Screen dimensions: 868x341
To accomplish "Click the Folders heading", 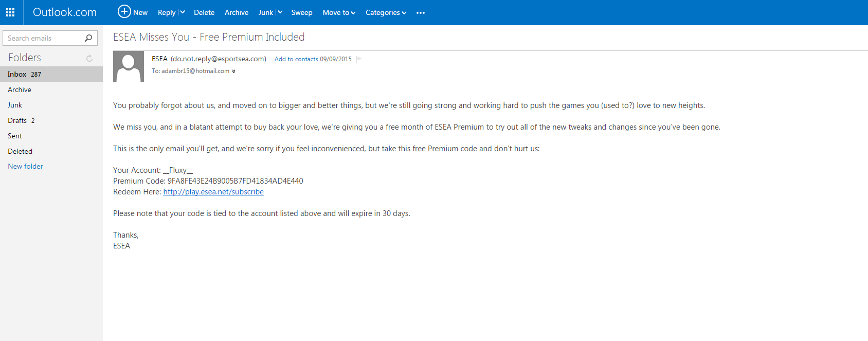I will click(x=25, y=58).
